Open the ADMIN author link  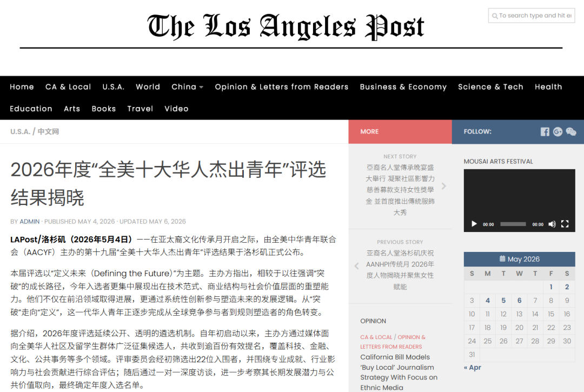click(29, 222)
